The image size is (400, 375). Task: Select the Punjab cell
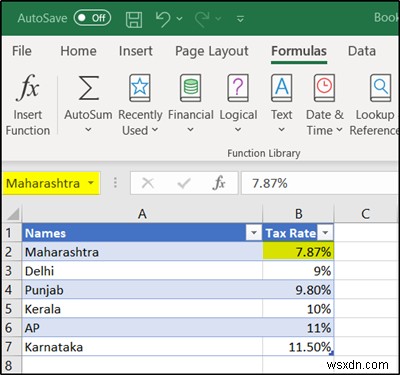tap(142, 290)
